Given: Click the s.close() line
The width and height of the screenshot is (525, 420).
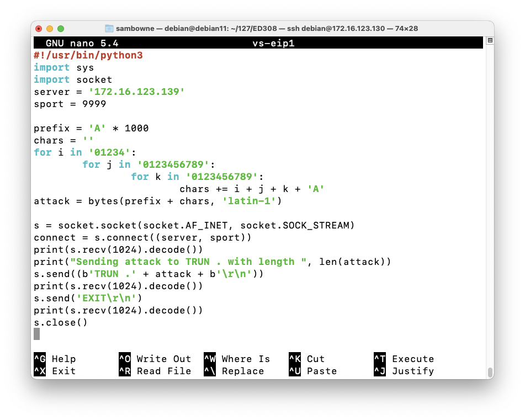Looking at the screenshot, I should tap(61, 322).
